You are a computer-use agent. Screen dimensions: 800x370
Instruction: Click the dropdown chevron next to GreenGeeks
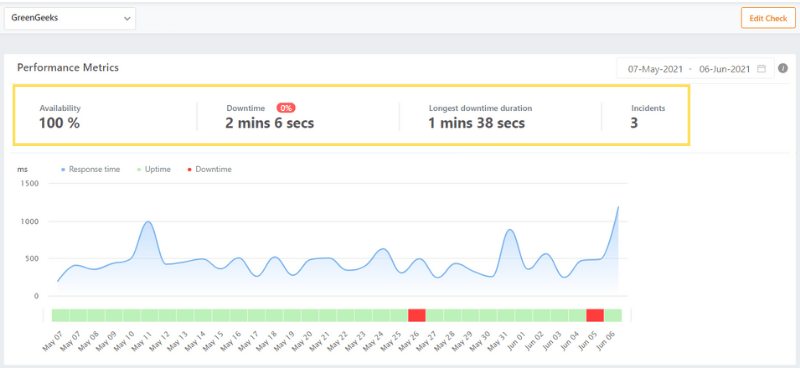[x=127, y=18]
